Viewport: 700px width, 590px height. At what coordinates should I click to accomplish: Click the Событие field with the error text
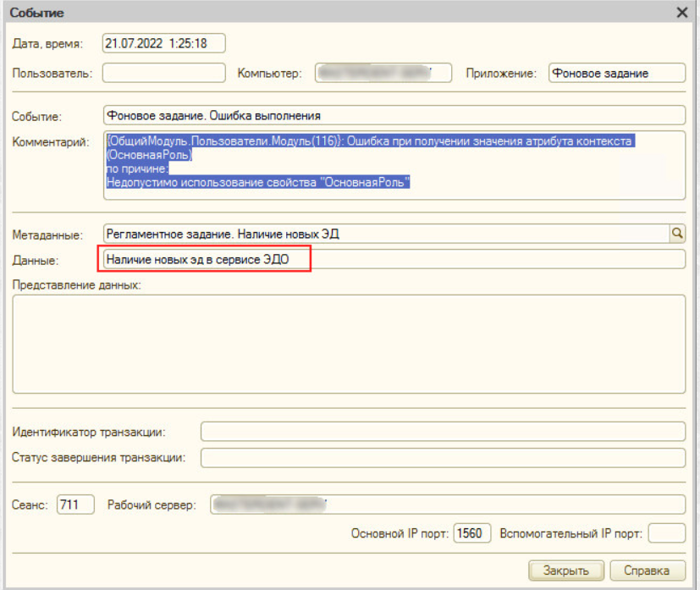tap(393, 115)
